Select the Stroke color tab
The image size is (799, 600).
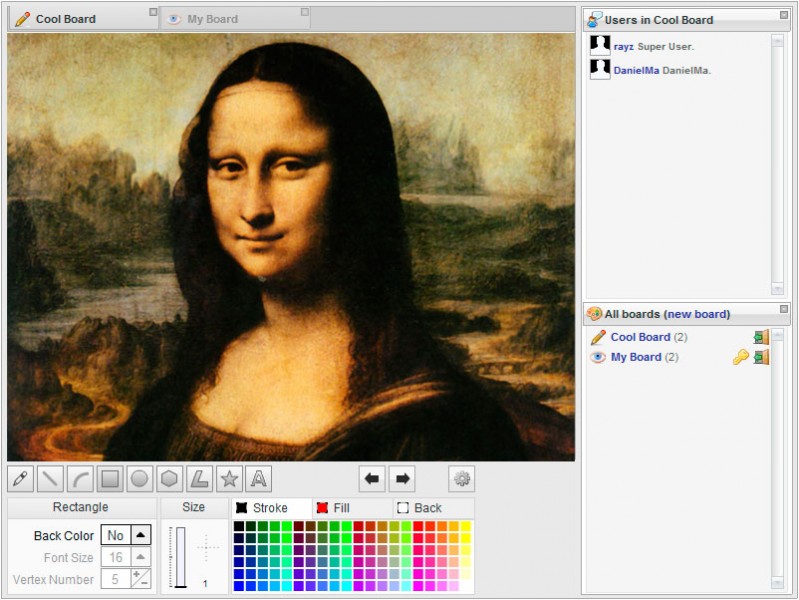point(272,508)
